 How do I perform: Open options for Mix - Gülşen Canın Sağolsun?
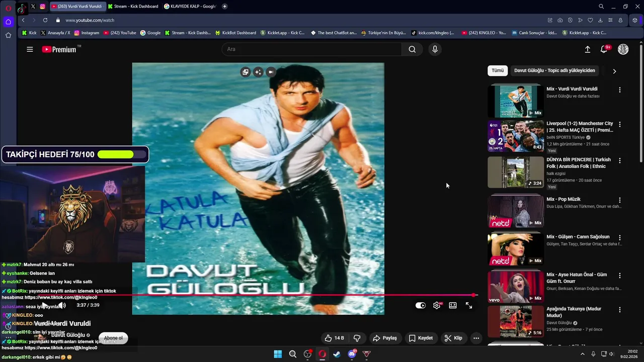[x=620, y=237]
